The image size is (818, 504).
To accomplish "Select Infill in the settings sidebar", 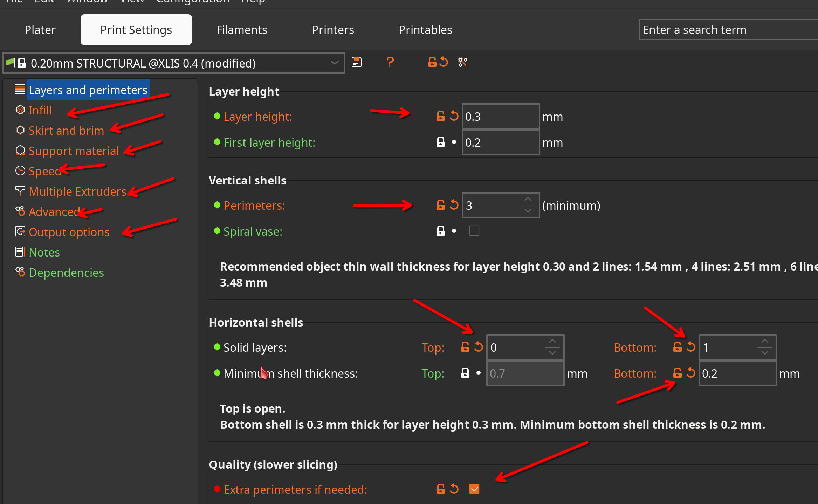I will coord(40,110).
